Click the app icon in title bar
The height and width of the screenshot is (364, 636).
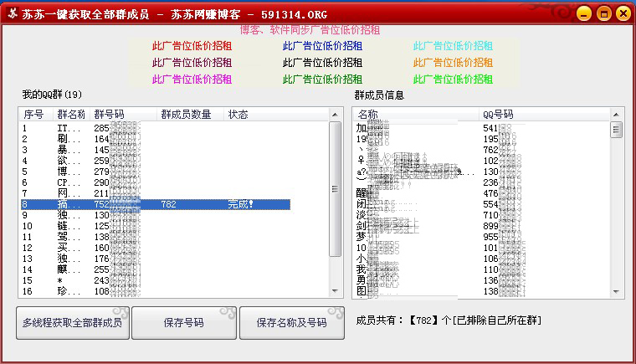pos(13,14)
